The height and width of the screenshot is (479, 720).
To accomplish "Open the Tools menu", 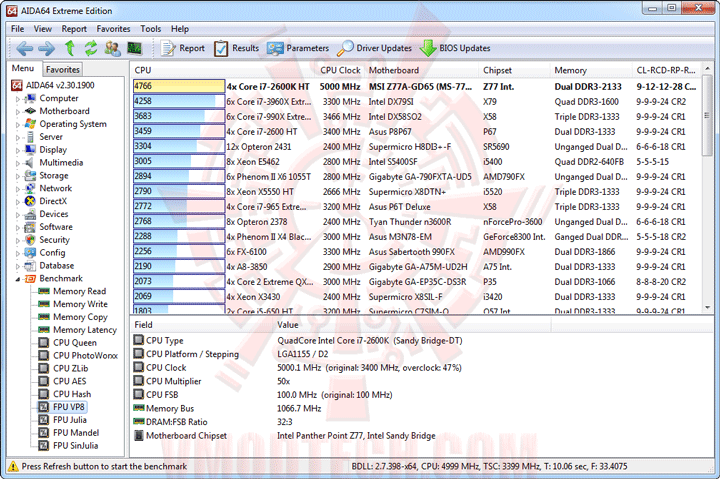I will coord(151,29).
